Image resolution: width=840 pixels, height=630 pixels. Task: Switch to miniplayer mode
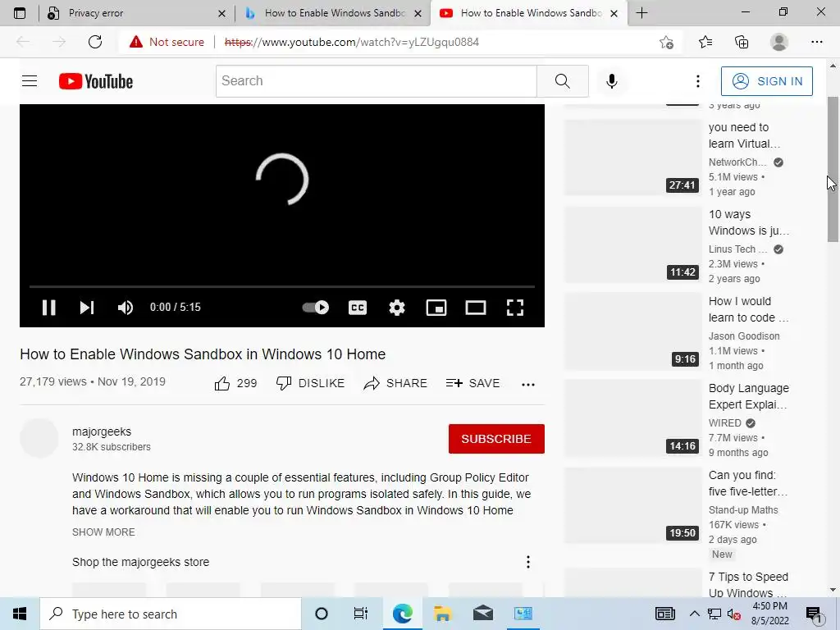(436, 308)
